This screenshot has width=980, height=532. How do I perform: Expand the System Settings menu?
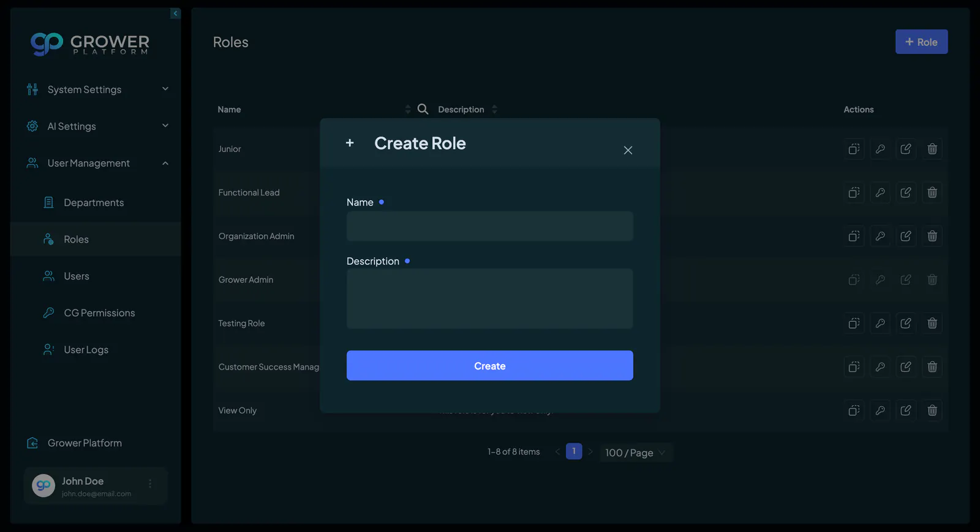click(x=98, y=89)
